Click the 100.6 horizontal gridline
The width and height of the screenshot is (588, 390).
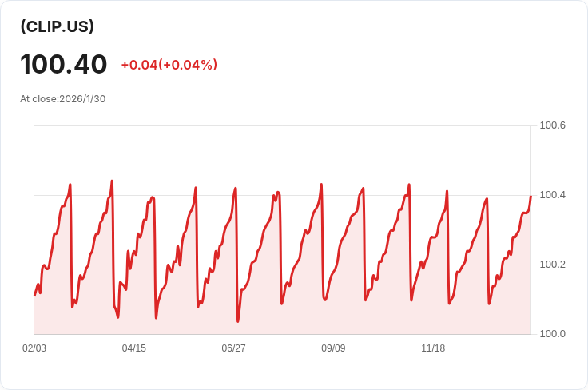tap(283, 125)
